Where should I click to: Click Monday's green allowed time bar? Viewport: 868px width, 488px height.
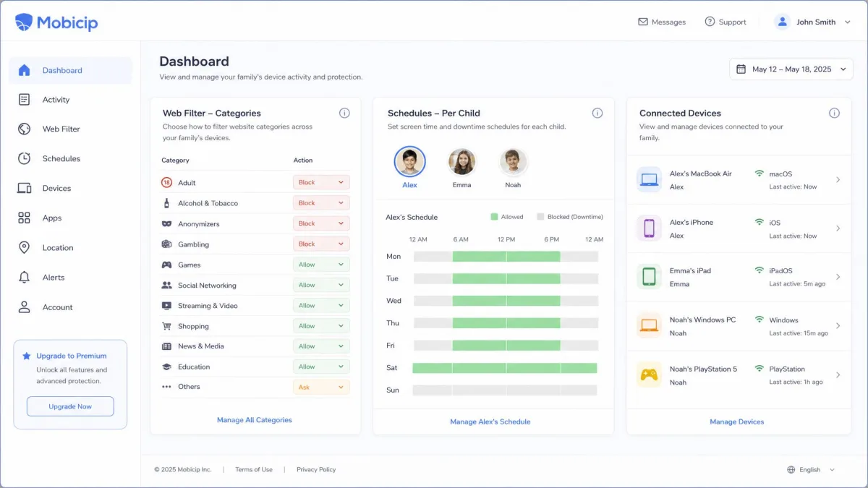point(506,256)
